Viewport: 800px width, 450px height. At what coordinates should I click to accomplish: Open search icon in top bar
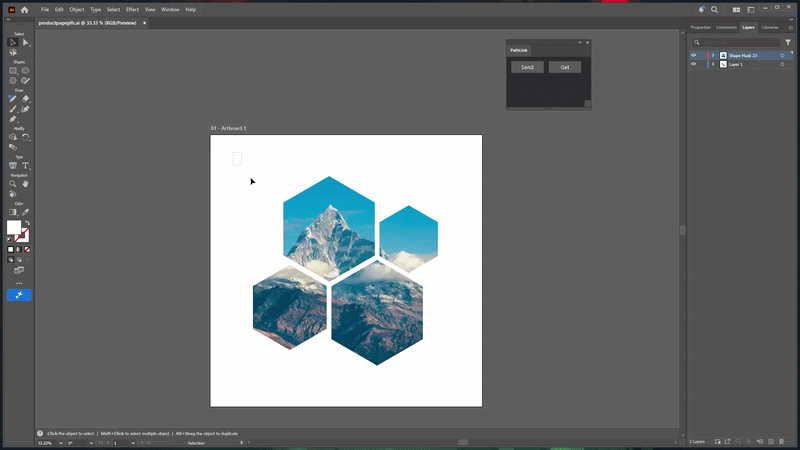715,10
